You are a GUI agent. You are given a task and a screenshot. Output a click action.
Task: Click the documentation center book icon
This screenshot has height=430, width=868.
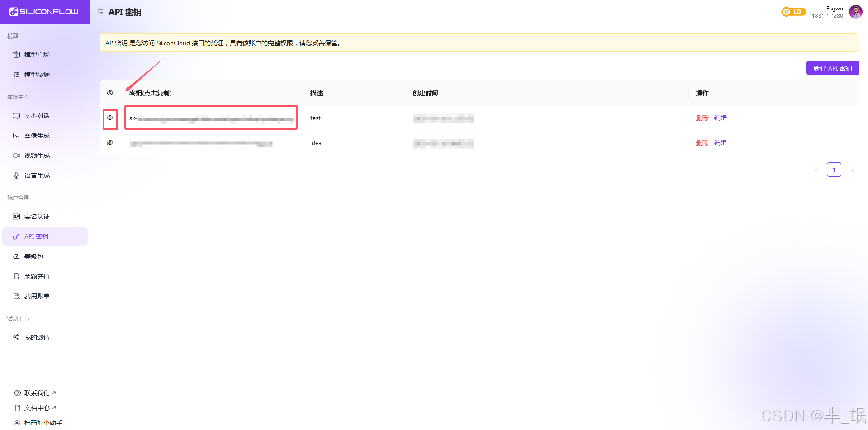click(x=18, y=408)
